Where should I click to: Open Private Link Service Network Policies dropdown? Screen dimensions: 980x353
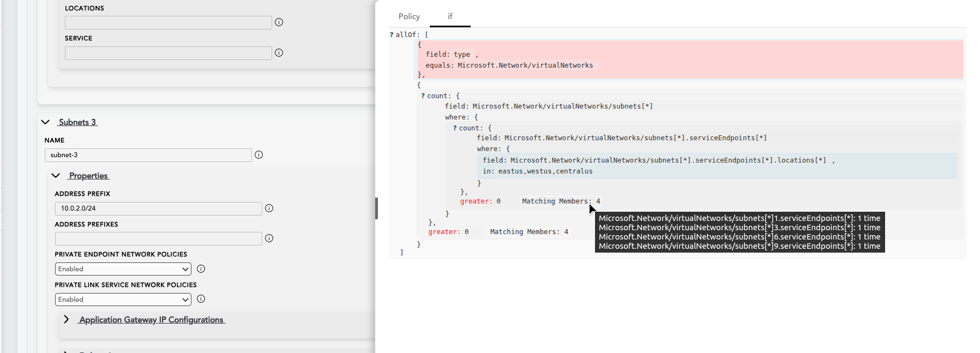(123, 300)
